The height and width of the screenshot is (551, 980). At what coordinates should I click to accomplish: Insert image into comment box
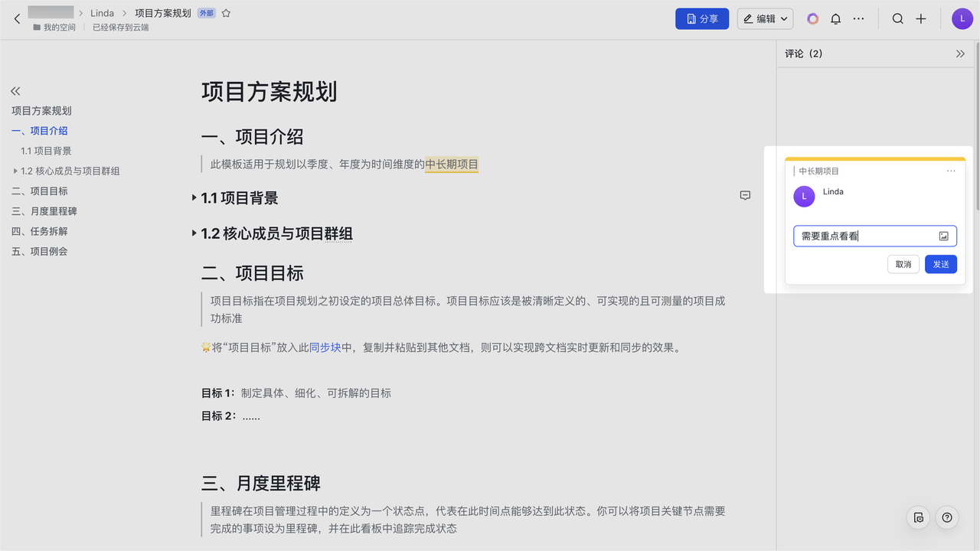click(x=944, y=236)
